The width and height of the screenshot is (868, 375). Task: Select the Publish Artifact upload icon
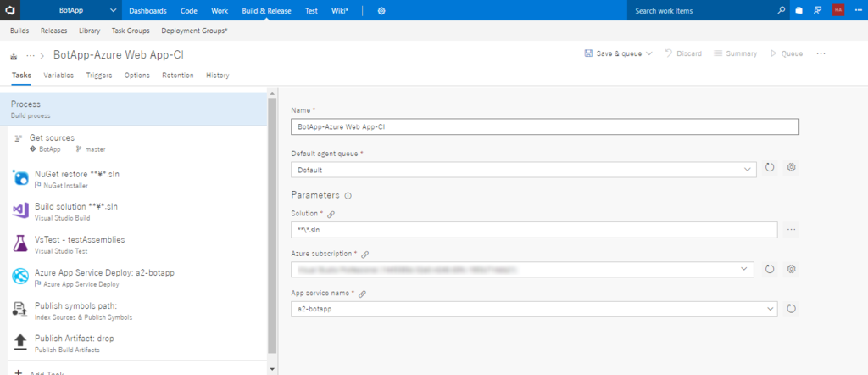click(x=20, y=343)
